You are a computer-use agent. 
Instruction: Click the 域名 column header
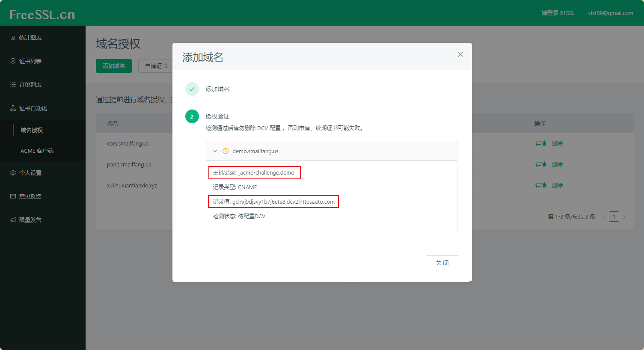click(x=113, y=123)
